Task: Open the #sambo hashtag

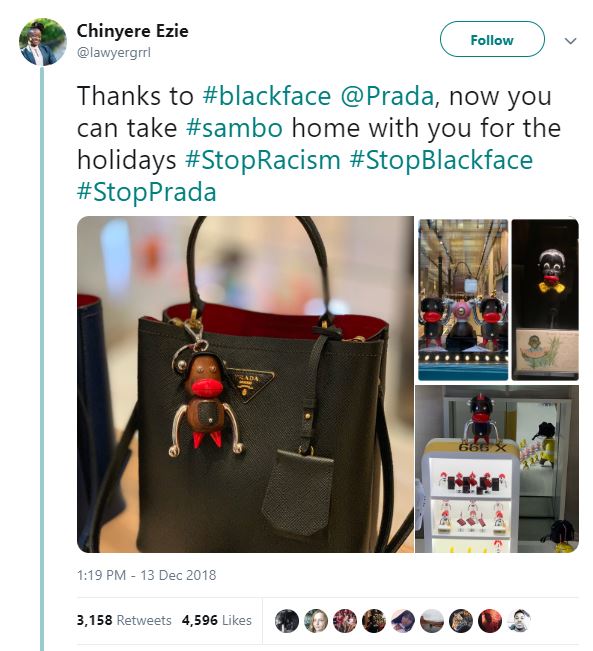Action: [234, 128]
